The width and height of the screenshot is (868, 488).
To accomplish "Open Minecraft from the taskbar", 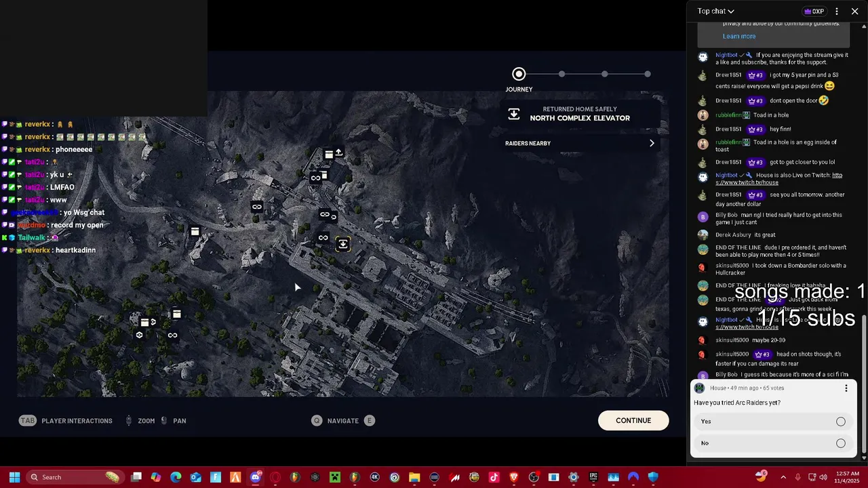I will [335, 477].
